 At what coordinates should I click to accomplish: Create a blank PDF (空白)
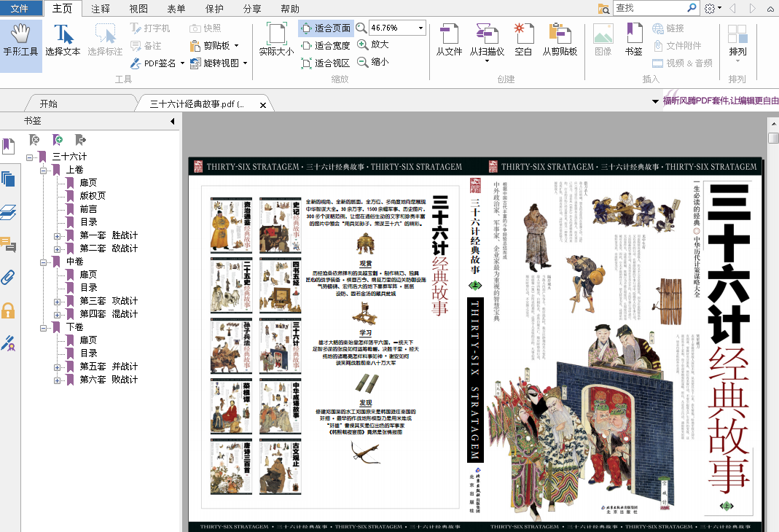[523, 40]
